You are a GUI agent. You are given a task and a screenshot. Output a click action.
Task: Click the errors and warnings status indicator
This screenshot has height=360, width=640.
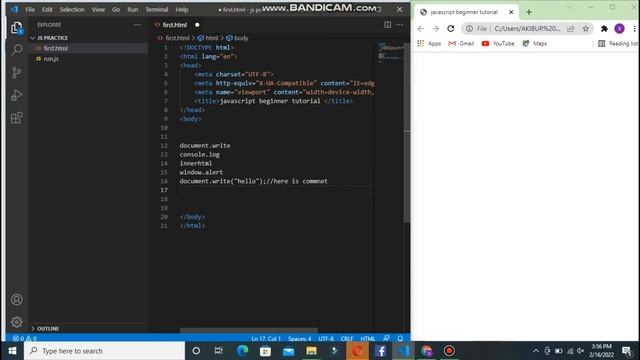click(25, 338)
